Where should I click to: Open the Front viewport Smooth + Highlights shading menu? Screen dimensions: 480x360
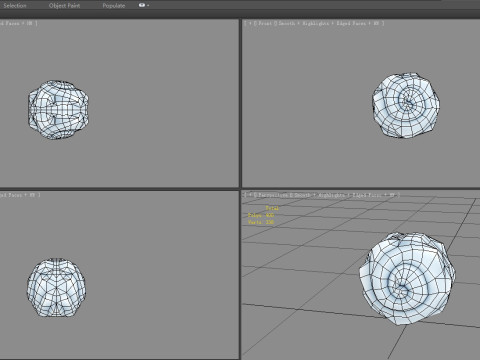point(303,23)
